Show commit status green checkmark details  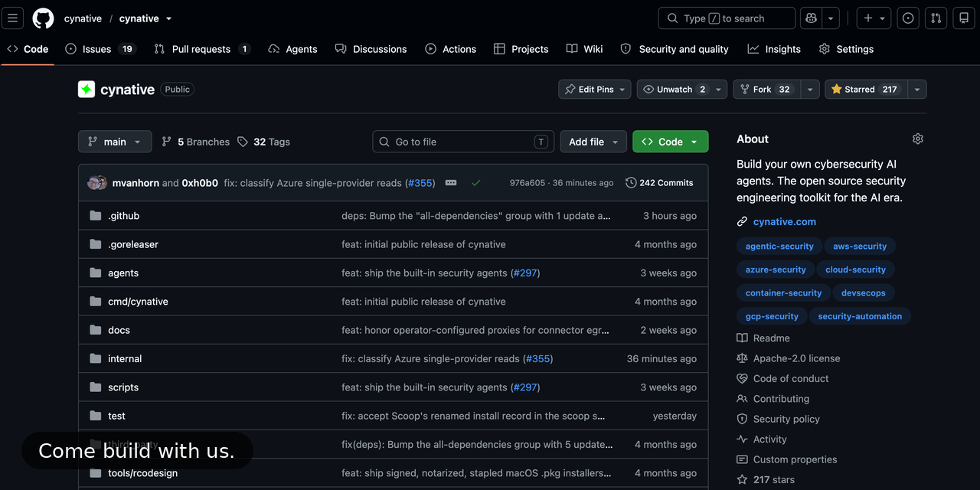[x=476, y=183]
